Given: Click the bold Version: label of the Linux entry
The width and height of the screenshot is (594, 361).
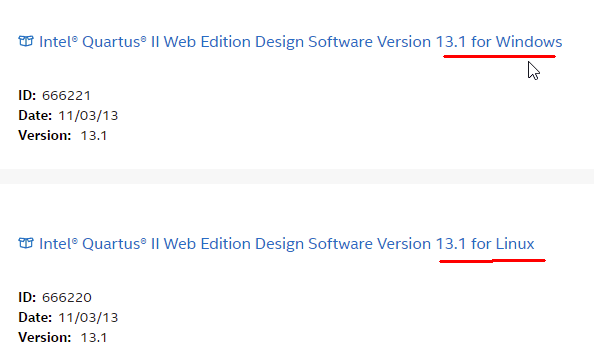Looking at the screenshot, I should pyautogui.click(x=45, y=338).
